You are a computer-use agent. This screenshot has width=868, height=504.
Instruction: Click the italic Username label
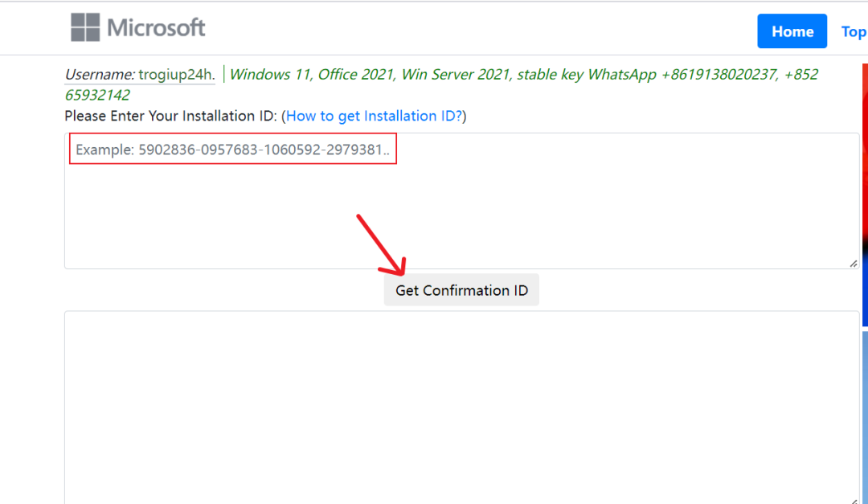click(100, 75)
